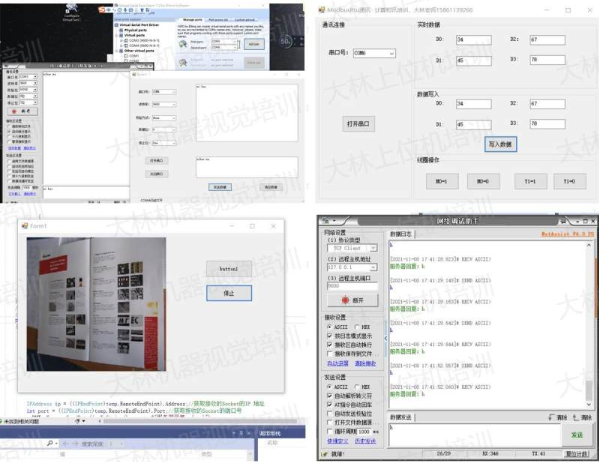Select Other virtual ports in the tree

click(x=139, y=50)
